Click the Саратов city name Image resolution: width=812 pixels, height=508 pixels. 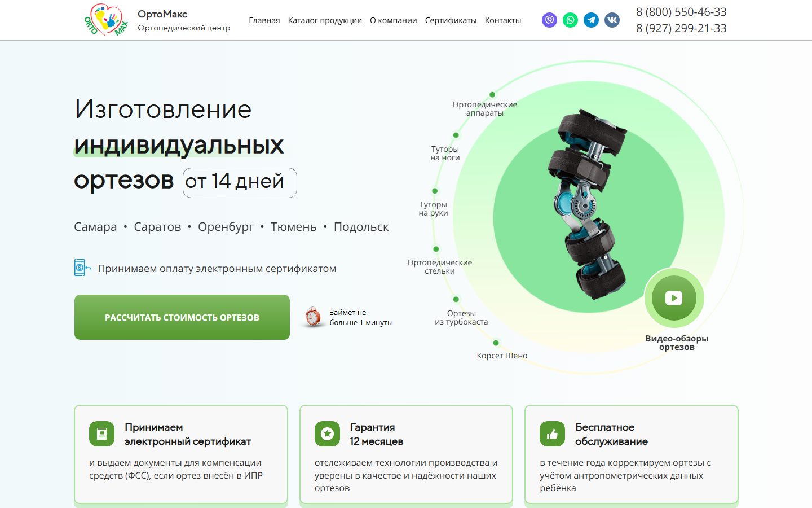click(x=157, y=227)
